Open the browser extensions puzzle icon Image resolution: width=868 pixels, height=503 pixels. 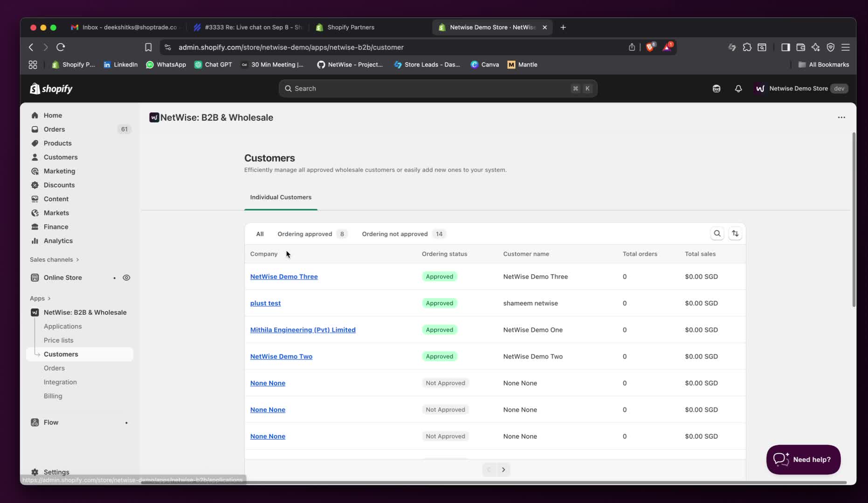click(x=747, y=47)
